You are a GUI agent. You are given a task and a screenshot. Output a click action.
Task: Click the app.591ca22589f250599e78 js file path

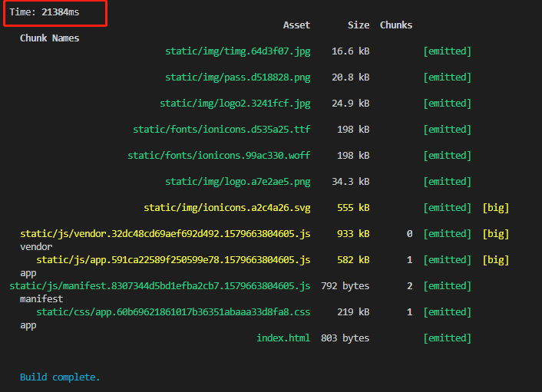[x=174, y=260]
